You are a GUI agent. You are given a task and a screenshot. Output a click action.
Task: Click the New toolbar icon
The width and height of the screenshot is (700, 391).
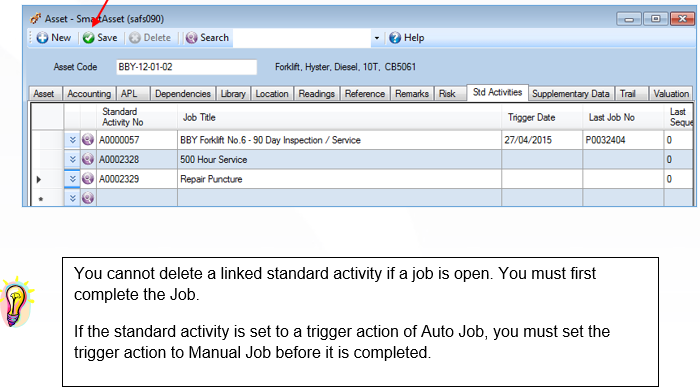point(42,38)
